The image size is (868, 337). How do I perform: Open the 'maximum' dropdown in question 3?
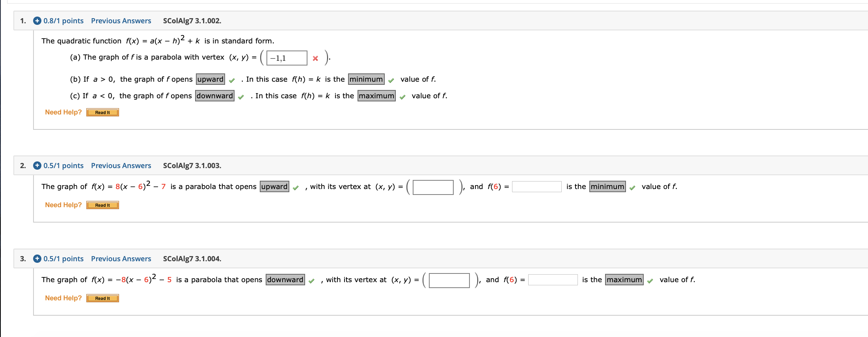(x=624, y=280)
